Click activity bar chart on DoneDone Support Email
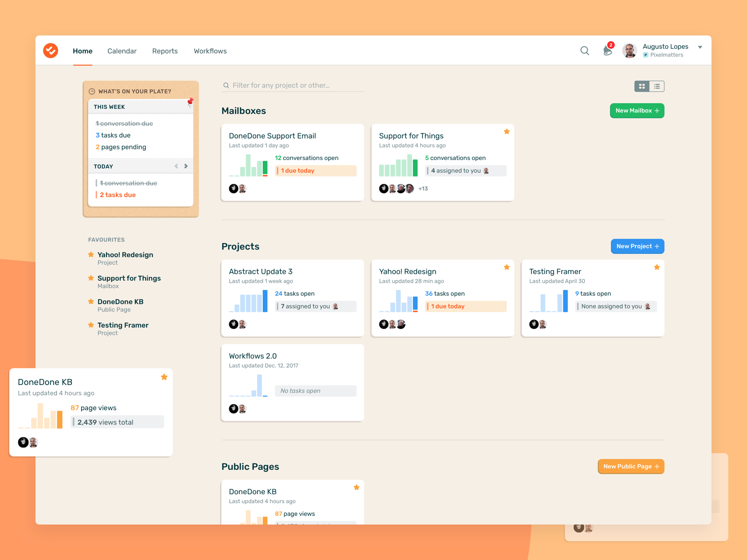747x560 pixels. tap(248, 165)
